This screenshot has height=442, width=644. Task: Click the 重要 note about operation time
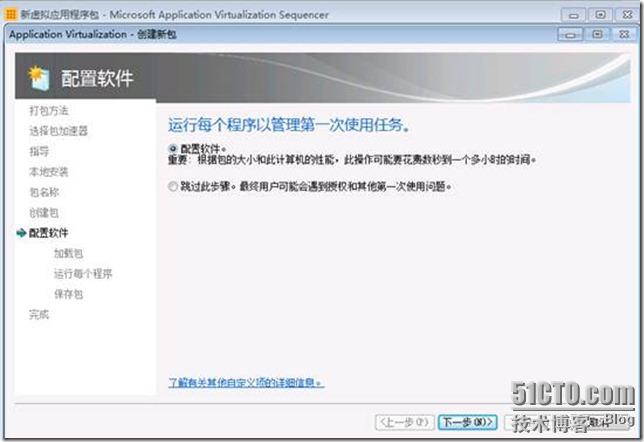point(352,159)
